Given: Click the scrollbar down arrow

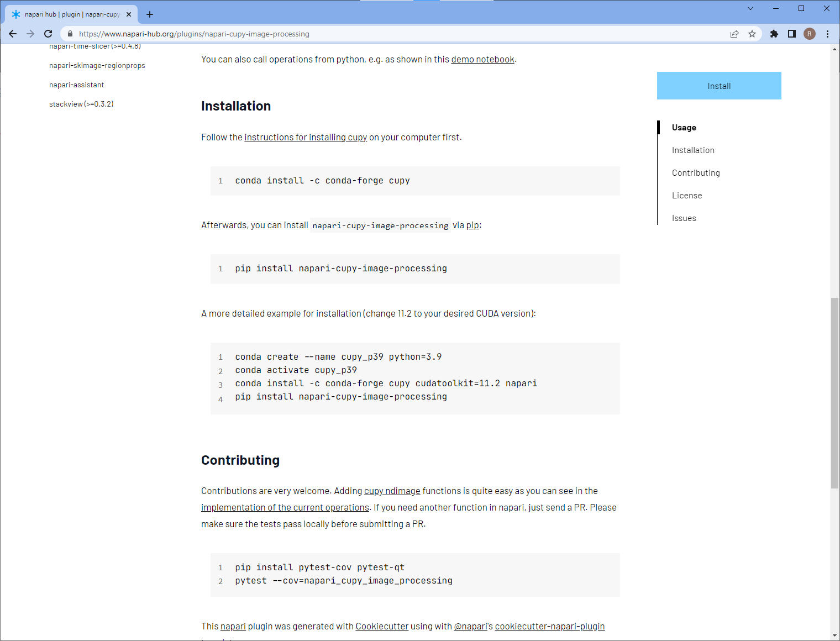Looking at the screenshot, I should point(834,635).
